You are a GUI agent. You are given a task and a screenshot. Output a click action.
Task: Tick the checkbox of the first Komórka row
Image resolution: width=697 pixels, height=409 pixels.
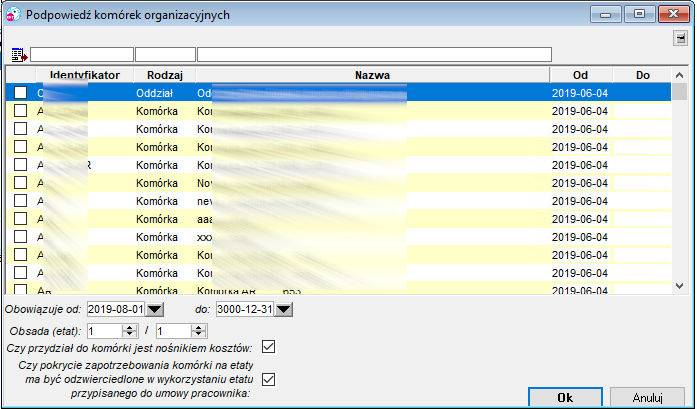[20, 111]
